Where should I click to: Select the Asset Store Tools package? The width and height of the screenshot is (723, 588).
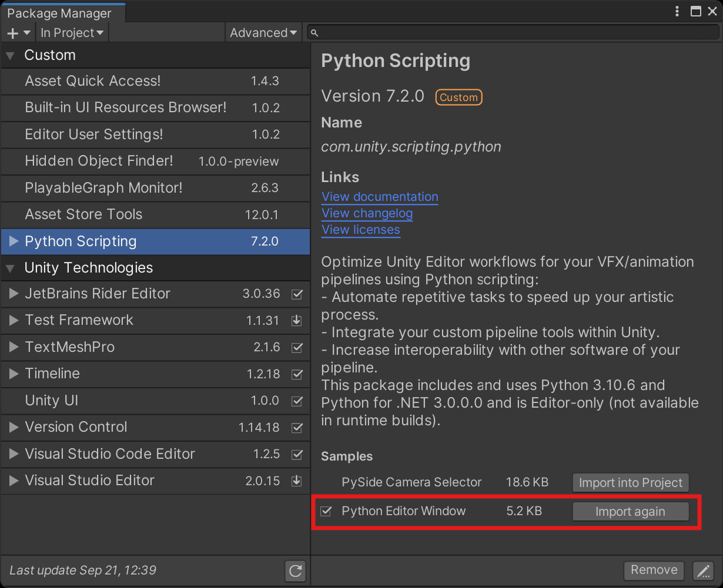pos(155,214)
